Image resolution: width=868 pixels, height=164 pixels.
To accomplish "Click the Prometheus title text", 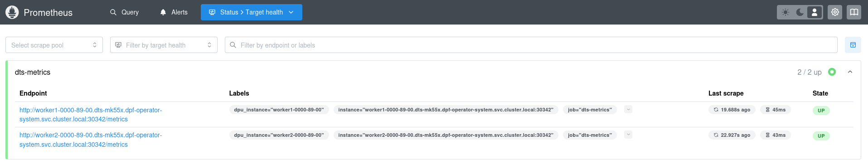I will click(48, 13).
